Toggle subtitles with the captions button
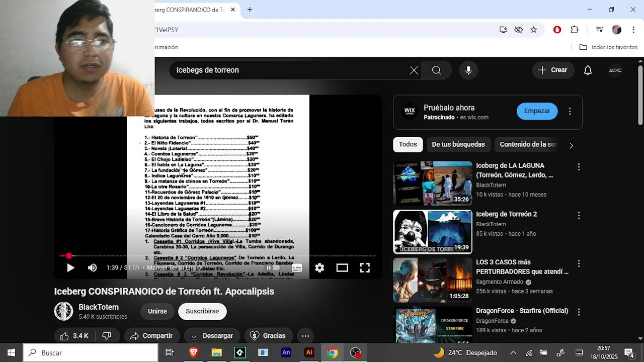644x362 pixels. 297,268
